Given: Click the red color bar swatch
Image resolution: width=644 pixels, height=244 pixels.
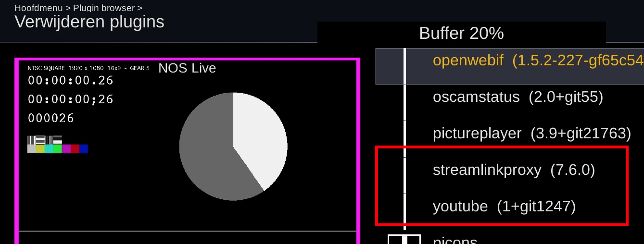Looking at the screenshot, I should (x=75, y=149).
